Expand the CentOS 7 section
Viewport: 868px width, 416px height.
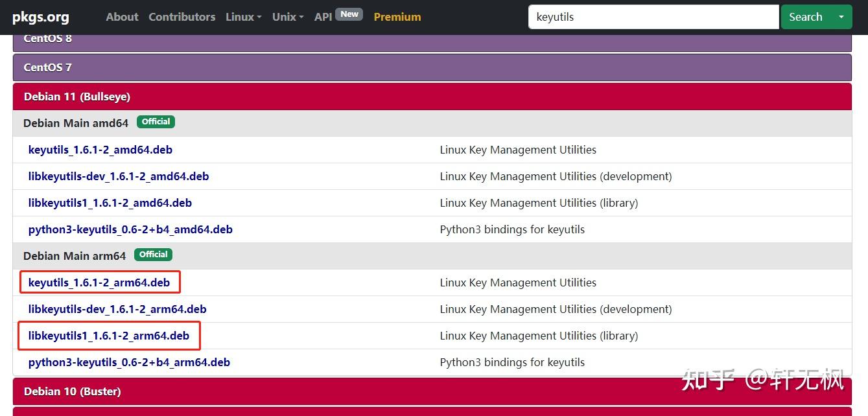point(432,67)
